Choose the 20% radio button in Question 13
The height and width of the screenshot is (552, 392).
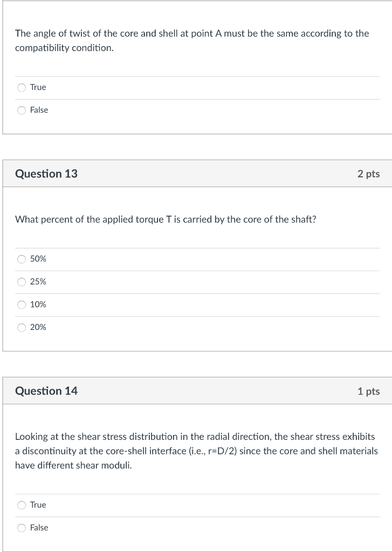coord(22,327)
